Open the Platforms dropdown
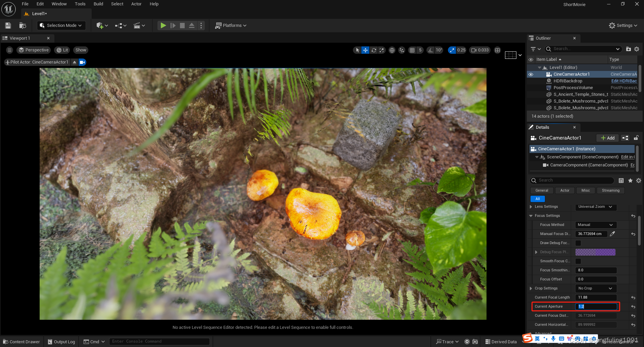 [231, 26]
